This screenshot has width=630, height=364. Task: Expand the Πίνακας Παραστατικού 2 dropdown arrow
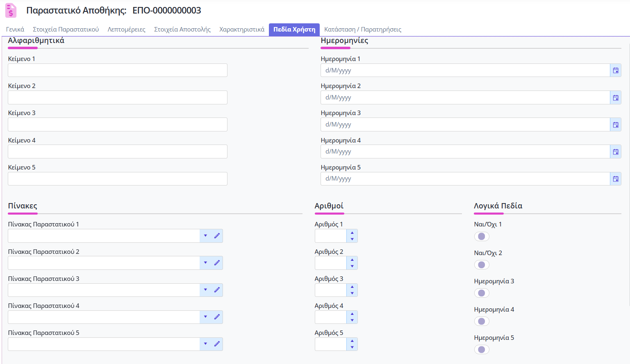(205, 263)
